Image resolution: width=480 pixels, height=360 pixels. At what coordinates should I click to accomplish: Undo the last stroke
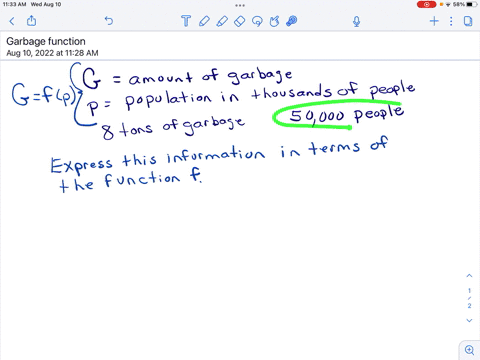(109, 21)
